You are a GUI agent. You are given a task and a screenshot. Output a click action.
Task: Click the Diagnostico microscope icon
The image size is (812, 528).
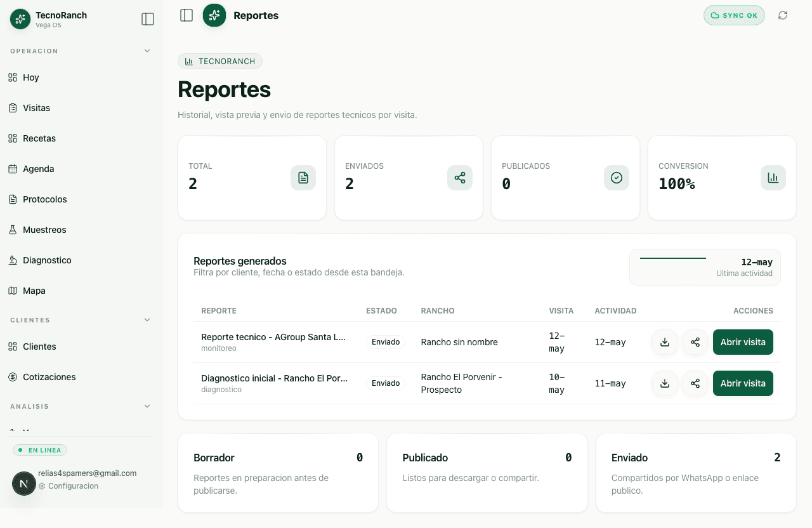tap(13, 260)
